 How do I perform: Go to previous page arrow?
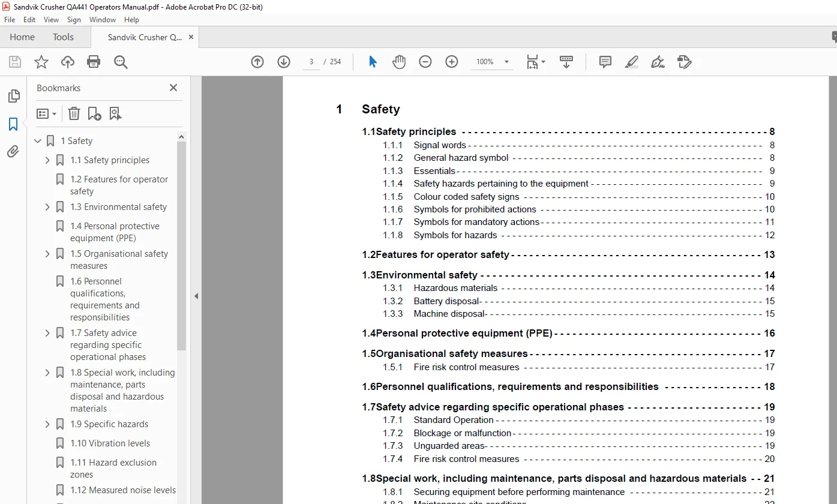(x=257, y=62)
